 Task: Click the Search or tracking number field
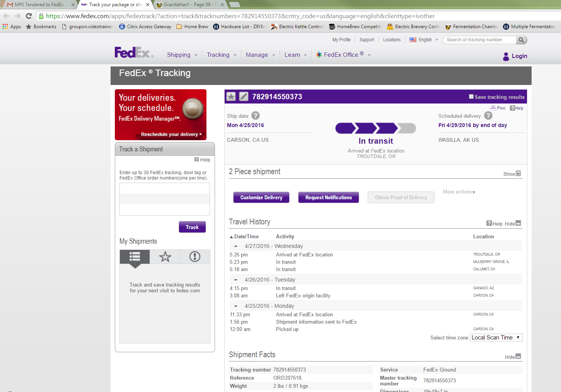(x=479, y=40)
